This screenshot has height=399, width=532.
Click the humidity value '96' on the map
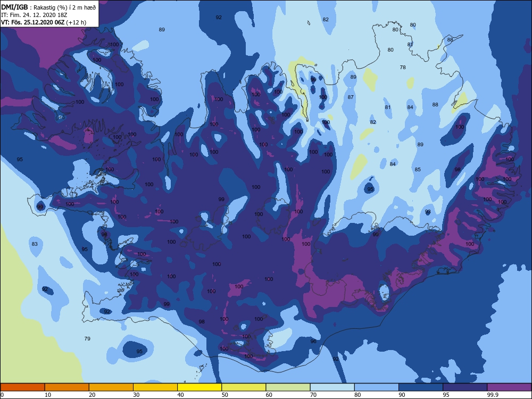click(x=313, y=341)
